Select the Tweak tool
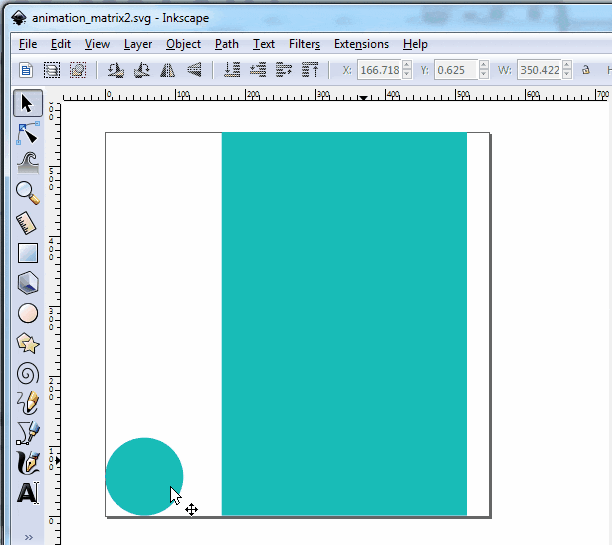This screenshot has width=612, height=545. [x=28, y=163]
